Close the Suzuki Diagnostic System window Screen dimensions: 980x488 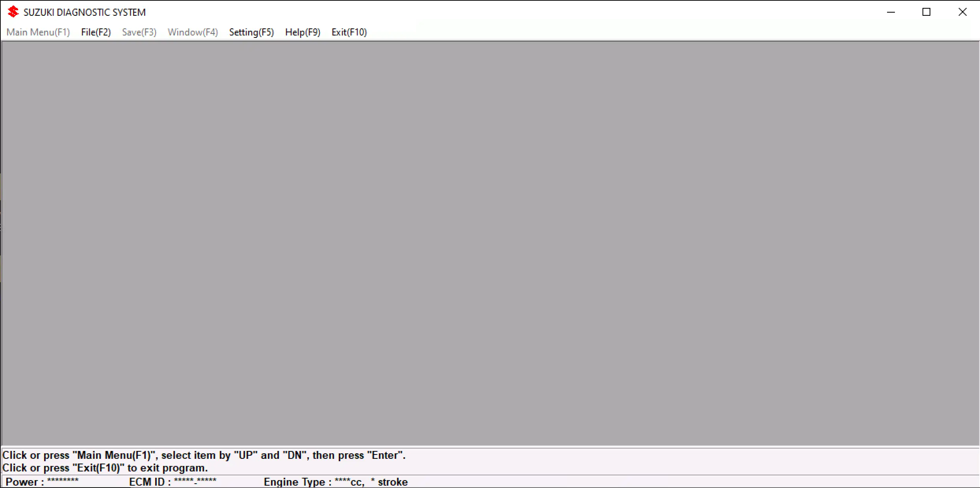(x=962, y=12)
